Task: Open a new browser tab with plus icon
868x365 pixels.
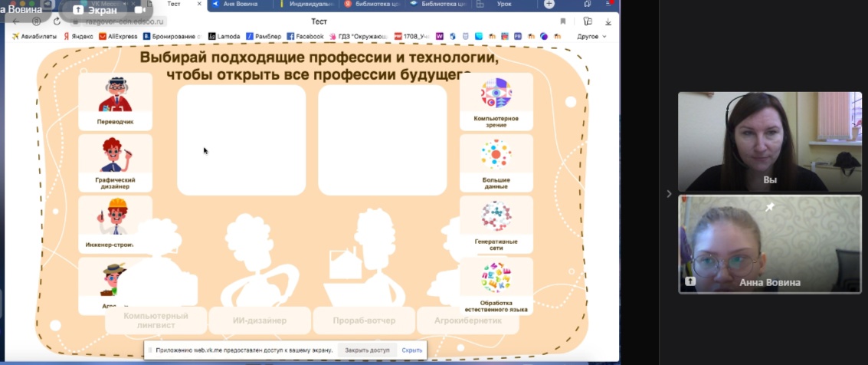Action: (549, 4)
